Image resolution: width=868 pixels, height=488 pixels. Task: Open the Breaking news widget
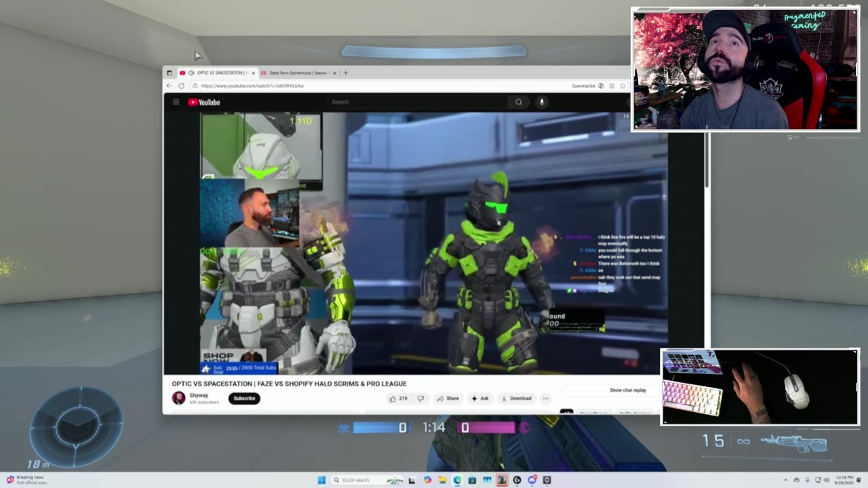click(x=27, y=479)
